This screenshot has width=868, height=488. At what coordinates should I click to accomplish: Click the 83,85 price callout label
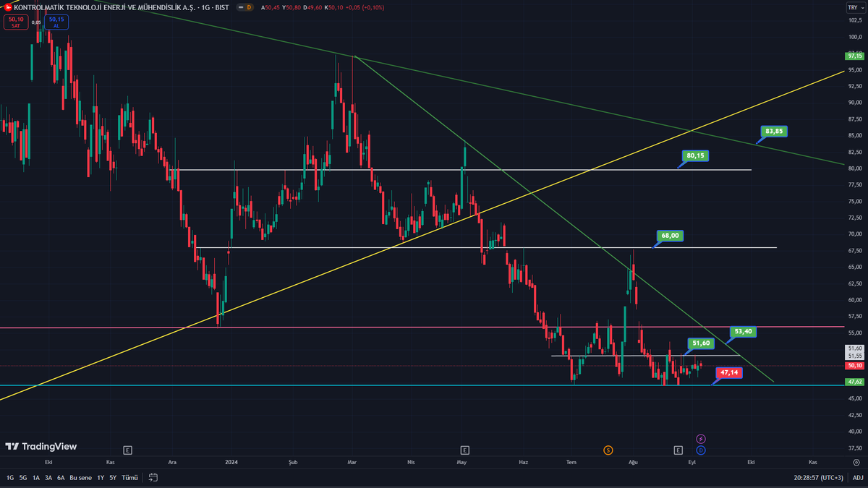pos(774,132)
